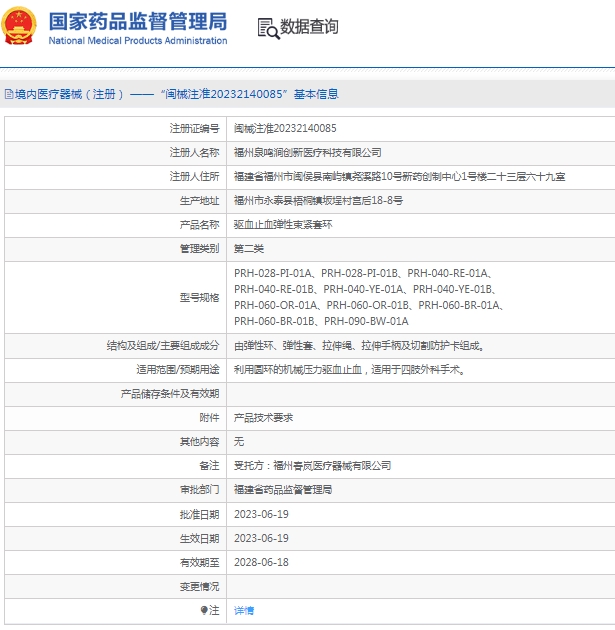Click the 产品名称 row label
The width and height of the screenshot is (615, 630).
click(x=200, y=225)
